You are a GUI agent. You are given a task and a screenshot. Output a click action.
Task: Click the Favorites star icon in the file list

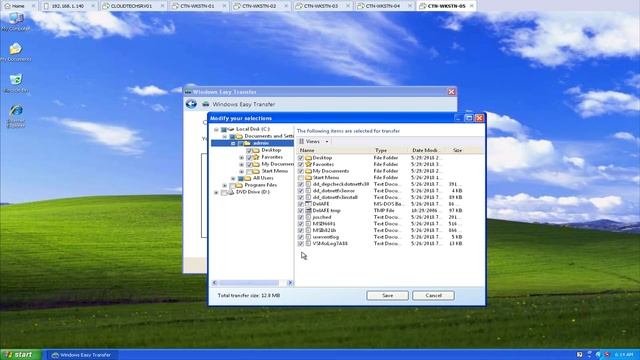(x=309, y=164)
